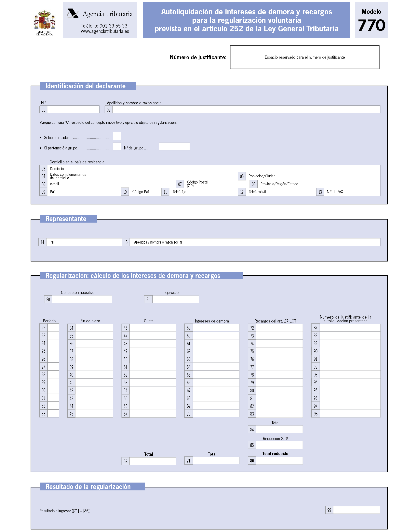Click the Representante NIF field 14
419x532 pixels.
tap(84, 242)
